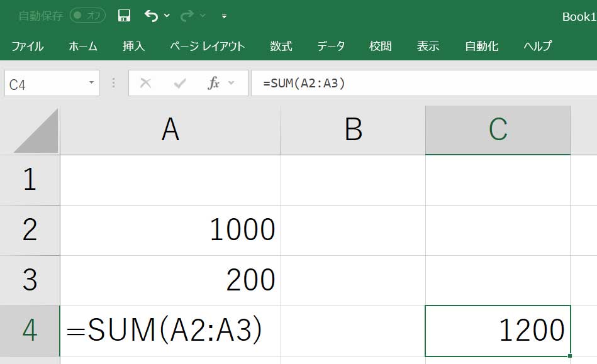Open the ファイル tab

coord(28,46)
